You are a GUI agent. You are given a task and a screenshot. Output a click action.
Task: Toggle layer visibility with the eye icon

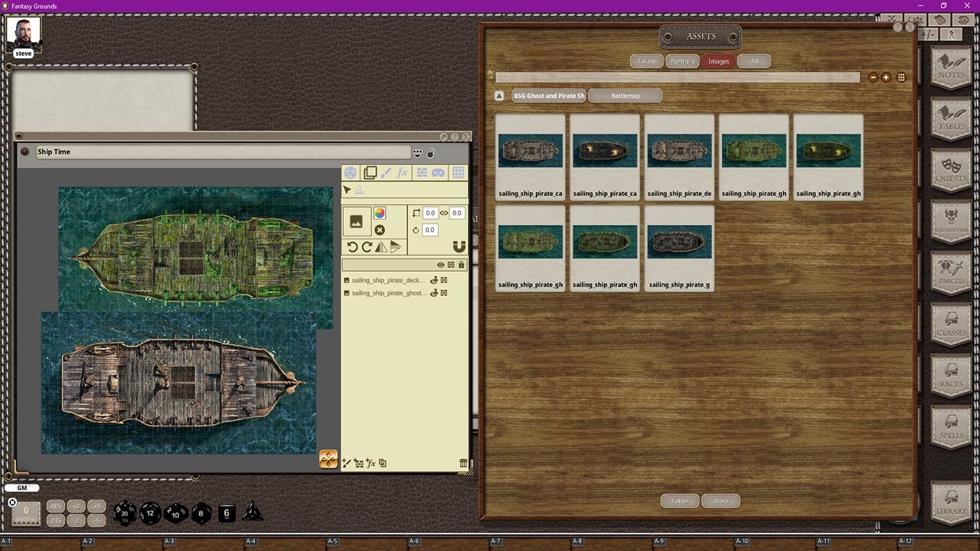440,265
